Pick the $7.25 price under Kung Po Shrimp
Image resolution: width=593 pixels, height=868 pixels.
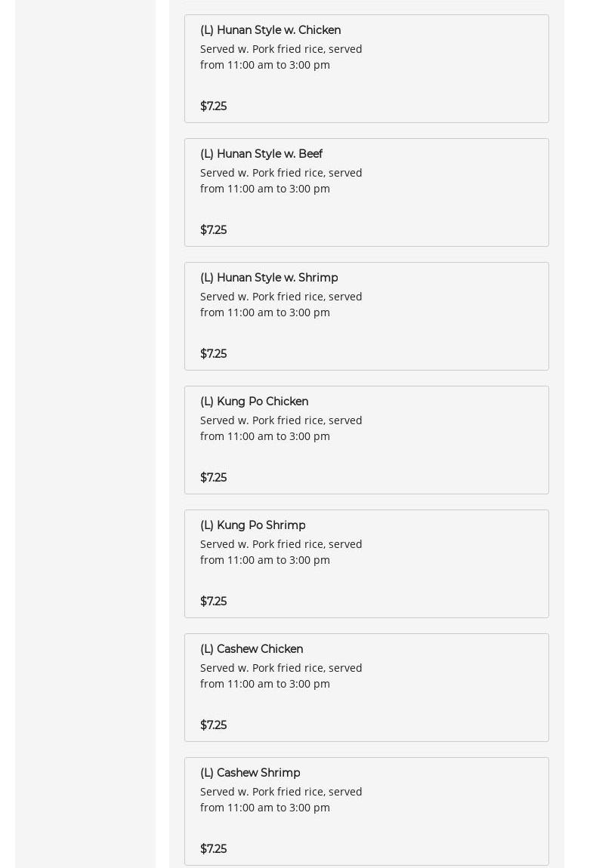pos(213,602)
